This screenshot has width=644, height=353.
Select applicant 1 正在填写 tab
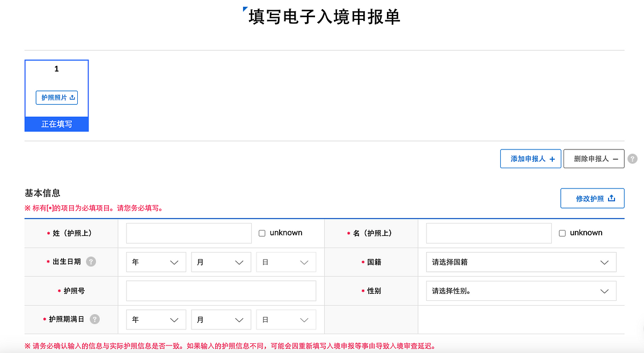pyautogui.click(x=57, y=124)
